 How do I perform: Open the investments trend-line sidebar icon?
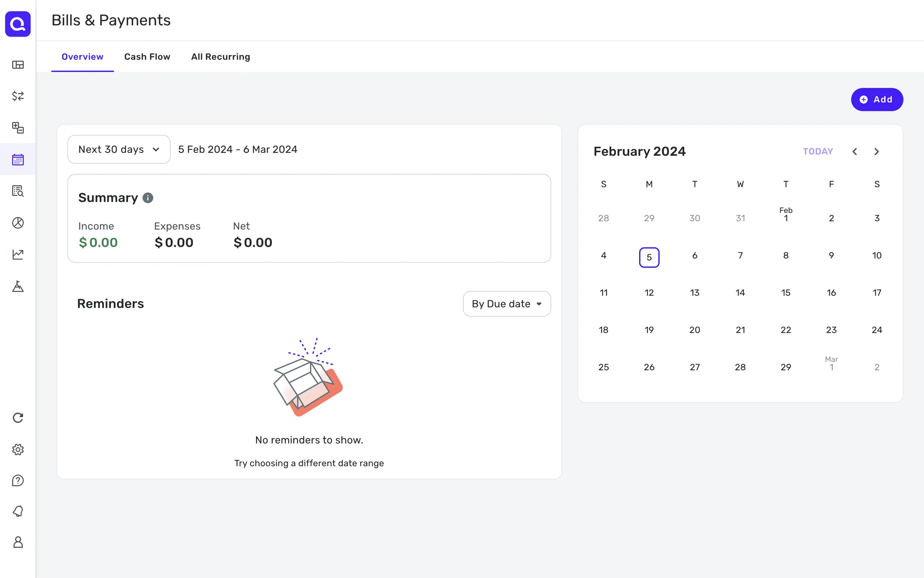[x=18, y=254]
